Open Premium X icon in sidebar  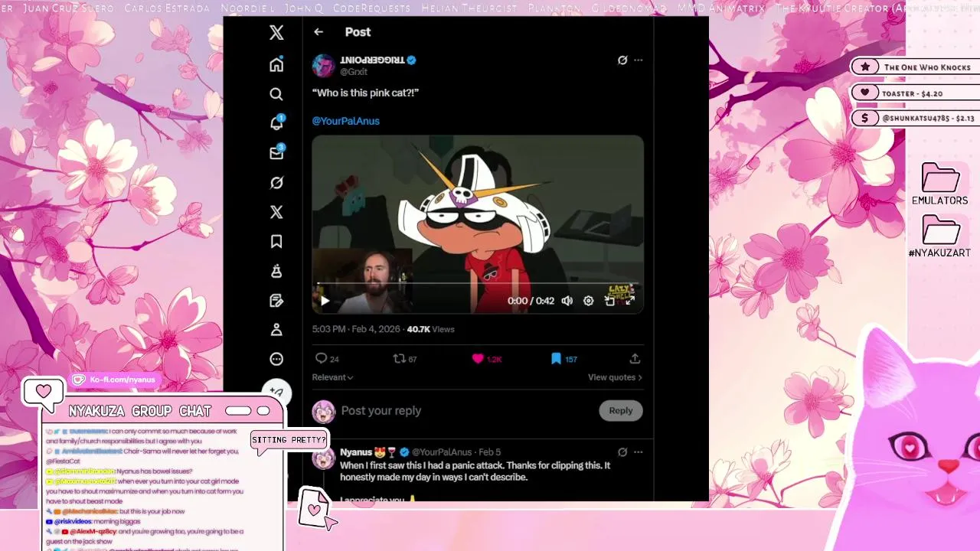(276, 212)
